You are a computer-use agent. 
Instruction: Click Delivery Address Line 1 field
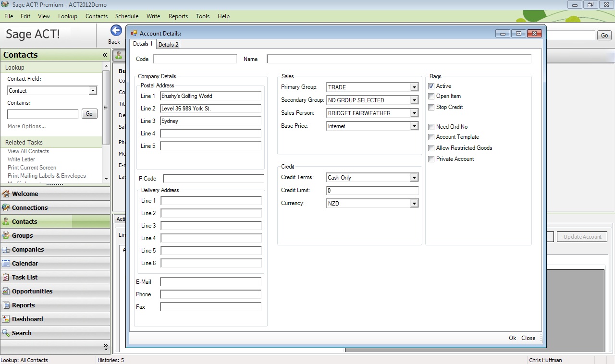point(211,201)
